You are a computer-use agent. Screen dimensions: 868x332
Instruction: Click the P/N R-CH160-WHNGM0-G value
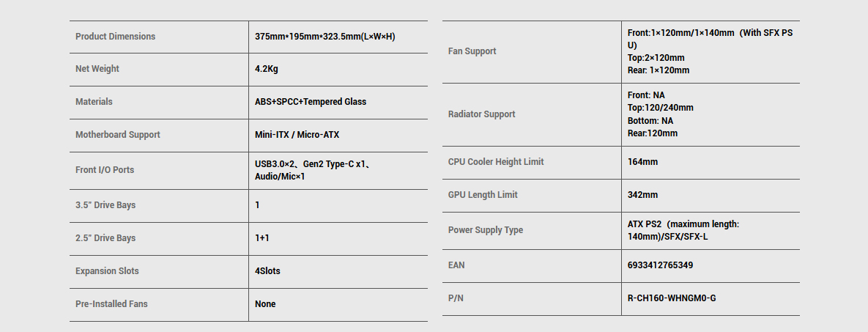[672, 298]
